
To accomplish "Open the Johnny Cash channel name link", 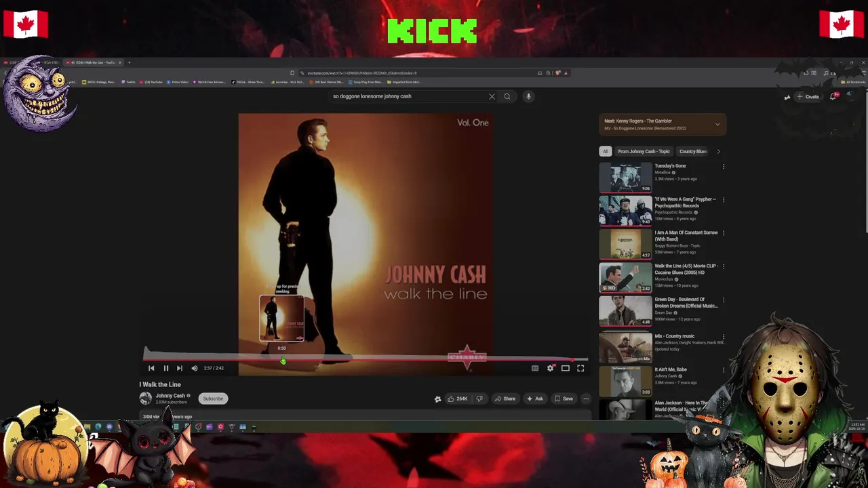I will [170, 396].
